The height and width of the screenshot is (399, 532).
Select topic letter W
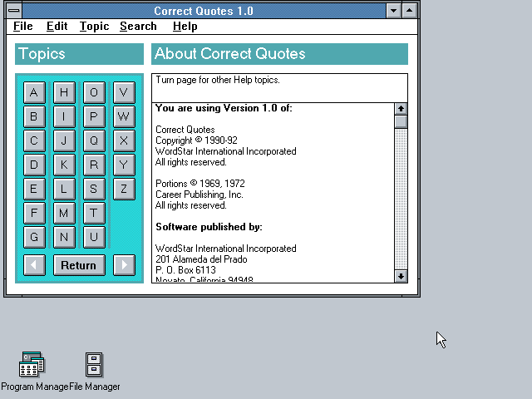pyautogui.click(x=124, y=116)
